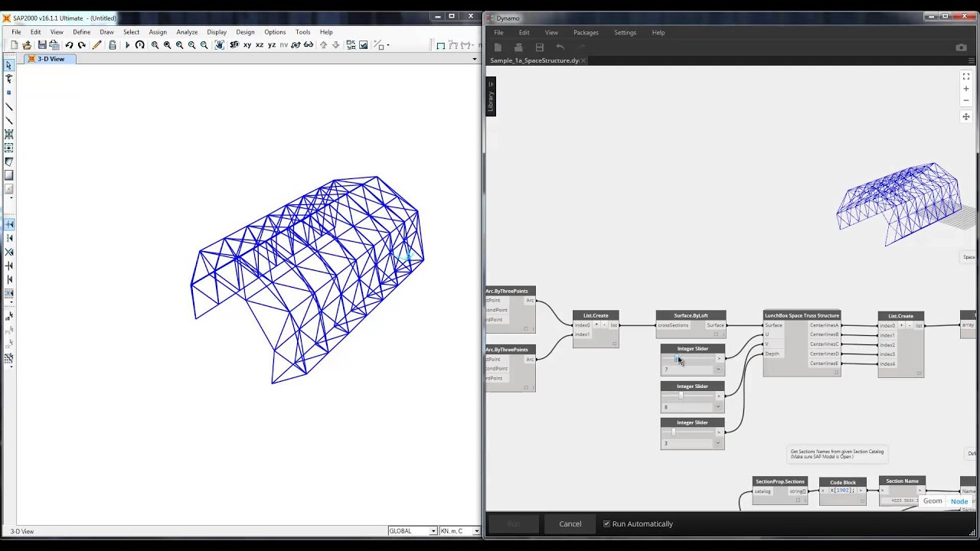Screen dimensions: 980x551
Task: Click slider handle of Integer Slider value 8
Action: [x=681, y=396]
